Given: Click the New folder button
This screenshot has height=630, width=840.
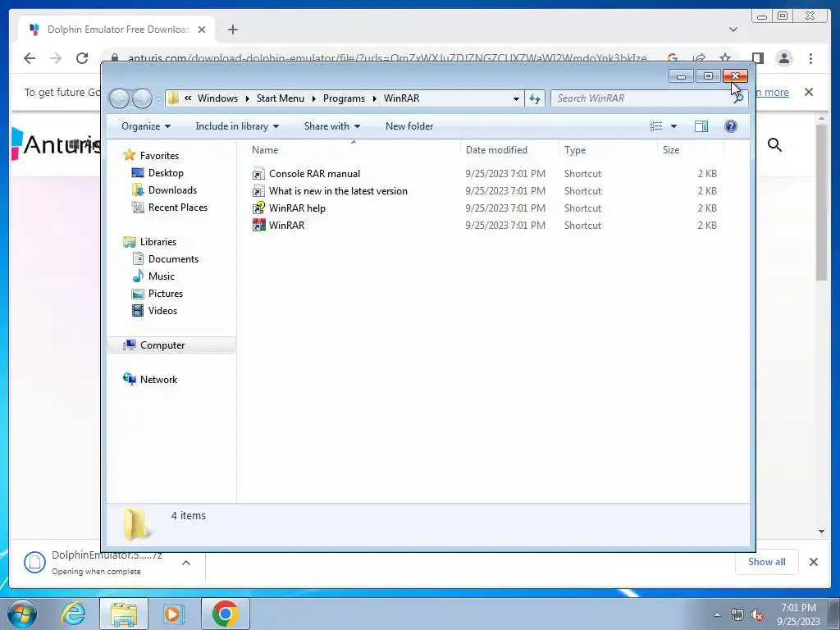Looking at the screenshot, I should coord(409,126).
